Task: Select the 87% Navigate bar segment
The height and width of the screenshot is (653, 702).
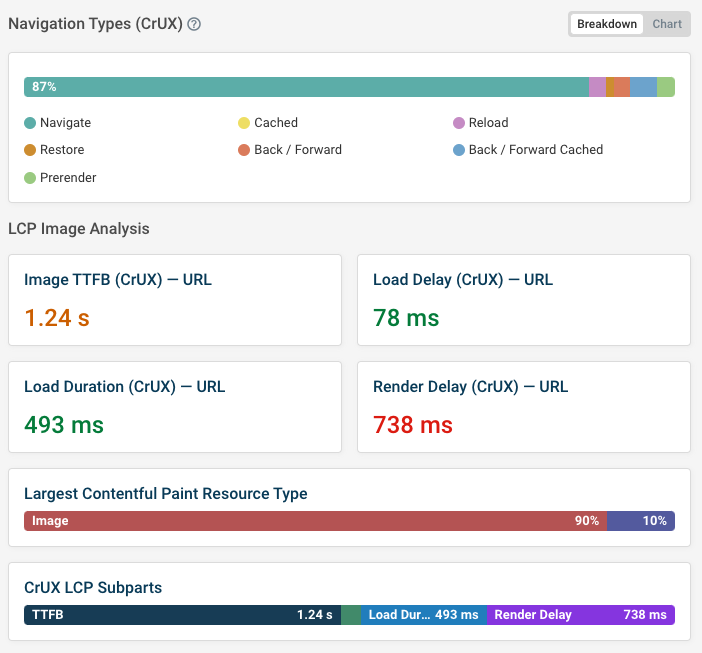Action: 306,87
